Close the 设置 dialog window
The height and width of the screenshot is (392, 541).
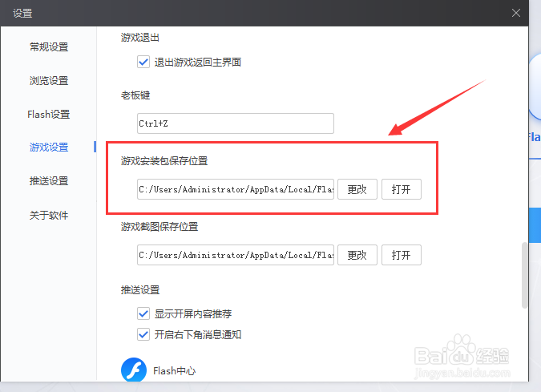click(516, 13)
